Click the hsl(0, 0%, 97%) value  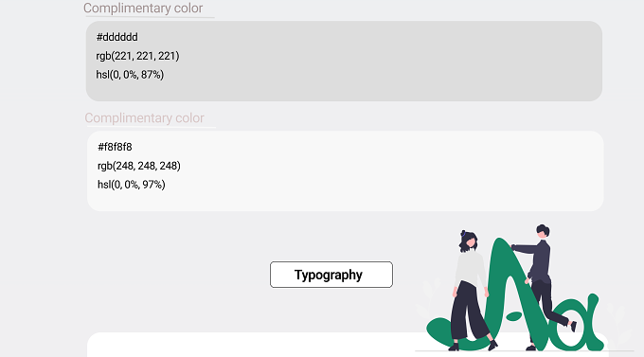[131, 185]
